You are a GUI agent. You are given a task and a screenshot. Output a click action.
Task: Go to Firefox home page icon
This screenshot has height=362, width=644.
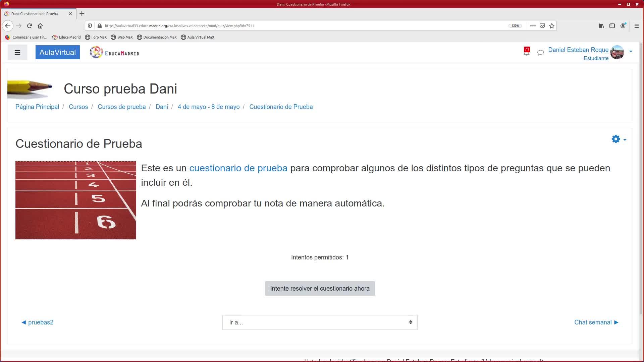tap(40, 26)
